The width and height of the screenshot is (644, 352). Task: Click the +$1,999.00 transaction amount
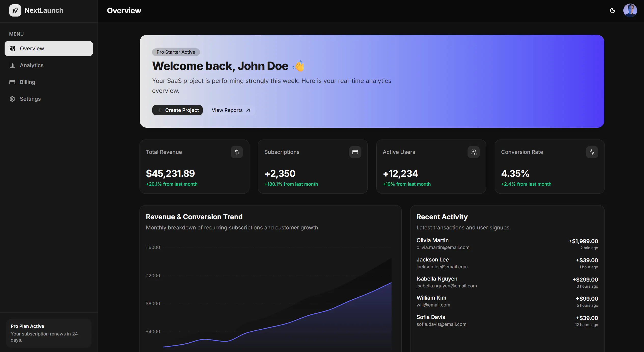click(x=583, y=241)
